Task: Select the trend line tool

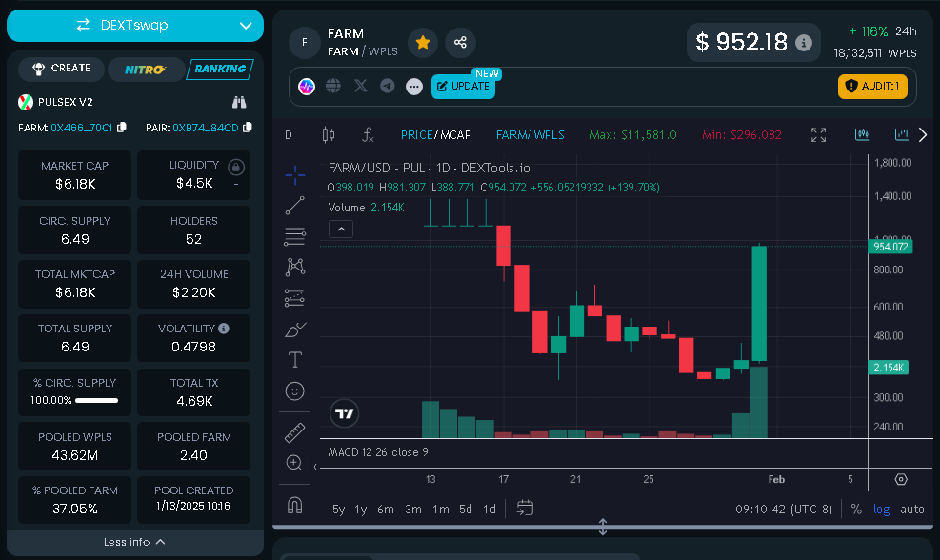Action: tap(294, 206)
